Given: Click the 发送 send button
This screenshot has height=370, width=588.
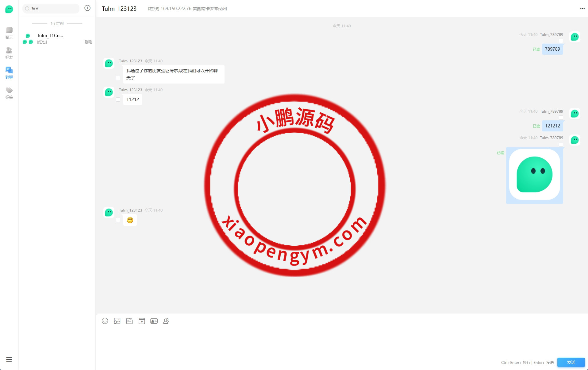Looking at the screenshot, I should tap(571, 362).
